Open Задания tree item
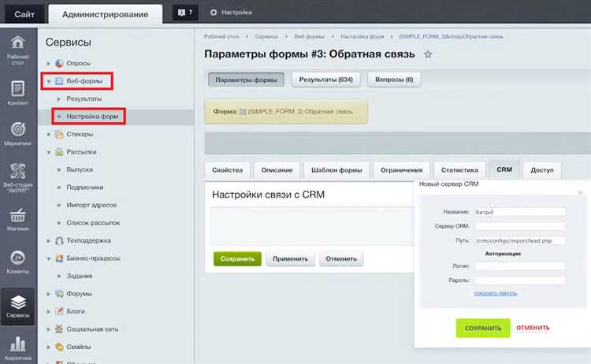 (x=80, y=276)
